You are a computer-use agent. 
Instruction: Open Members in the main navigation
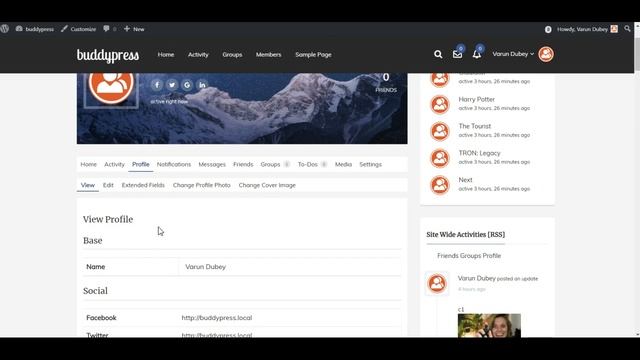(x=269, y=54)
